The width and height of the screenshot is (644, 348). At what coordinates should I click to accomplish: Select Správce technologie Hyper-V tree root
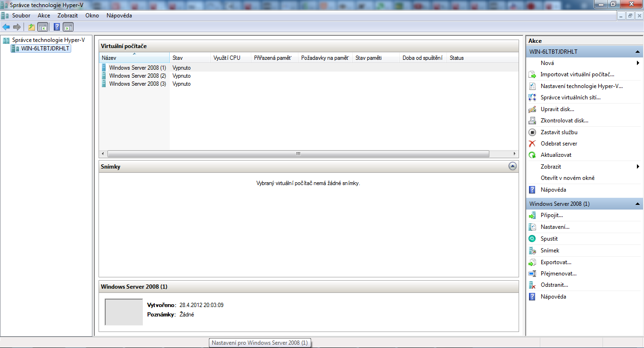coord(49,40)
